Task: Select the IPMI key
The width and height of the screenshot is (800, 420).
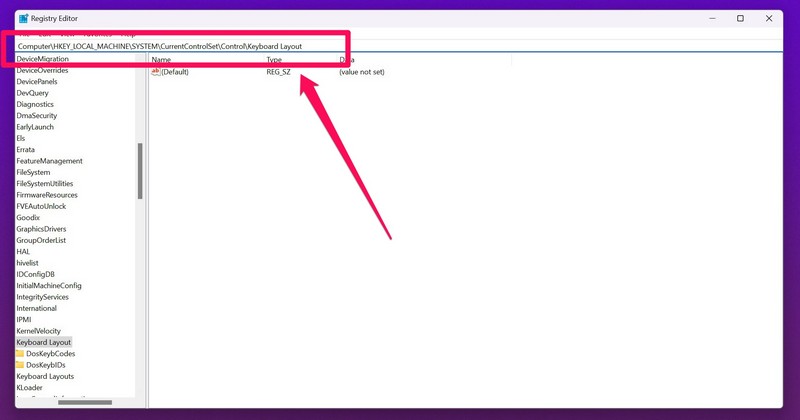Action: (24, 319)
